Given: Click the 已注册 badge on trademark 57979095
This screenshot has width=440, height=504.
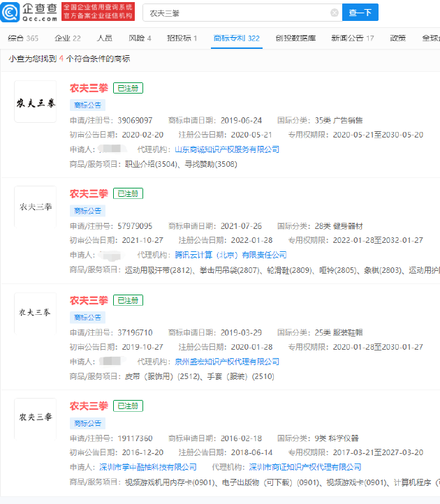Looking at the screenshot, I should (128, 194).
